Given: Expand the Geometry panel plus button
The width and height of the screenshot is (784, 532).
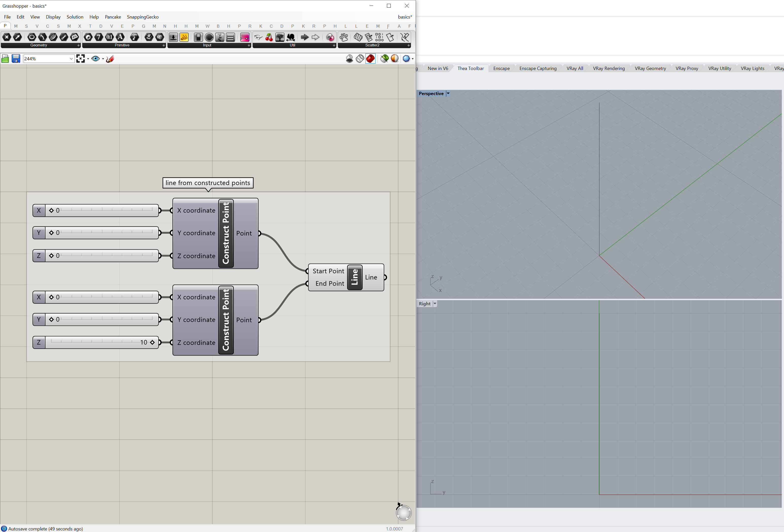Looking at the screenshot, I should (x=78, y=45).
